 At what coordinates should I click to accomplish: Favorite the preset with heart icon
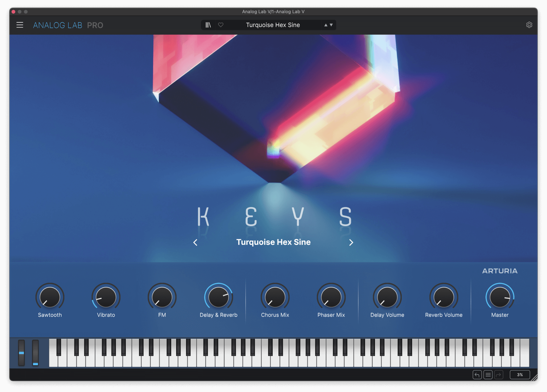coord(221,25)
